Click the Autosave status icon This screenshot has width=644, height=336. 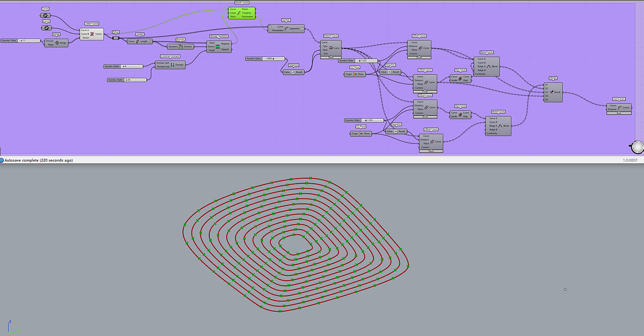click(x=1, y=160)
